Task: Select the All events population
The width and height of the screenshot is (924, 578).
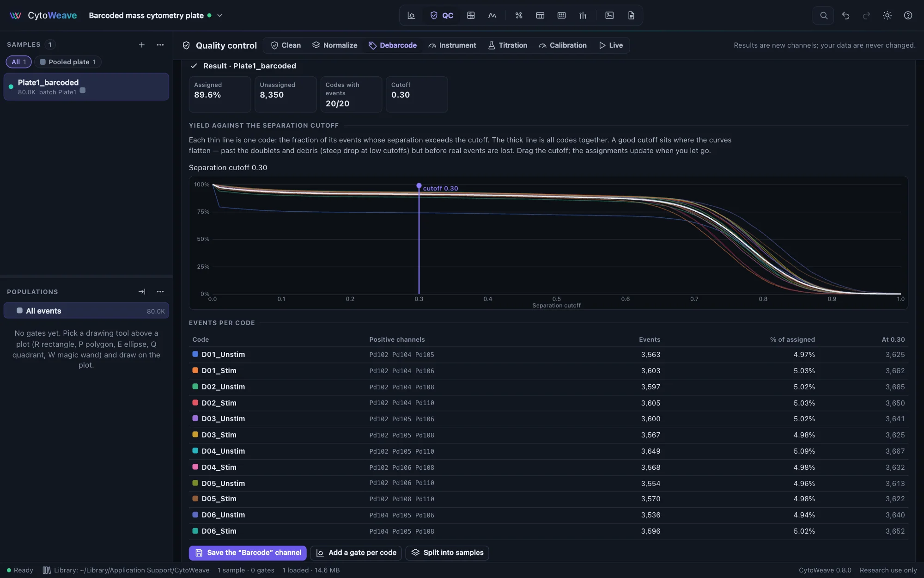Action: pos(86,311)
